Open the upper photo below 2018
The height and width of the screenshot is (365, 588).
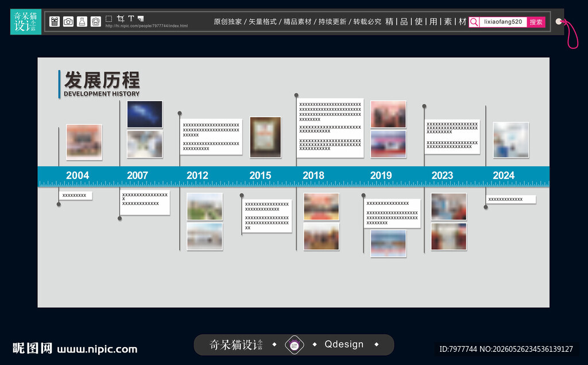[x=322, y=207]
